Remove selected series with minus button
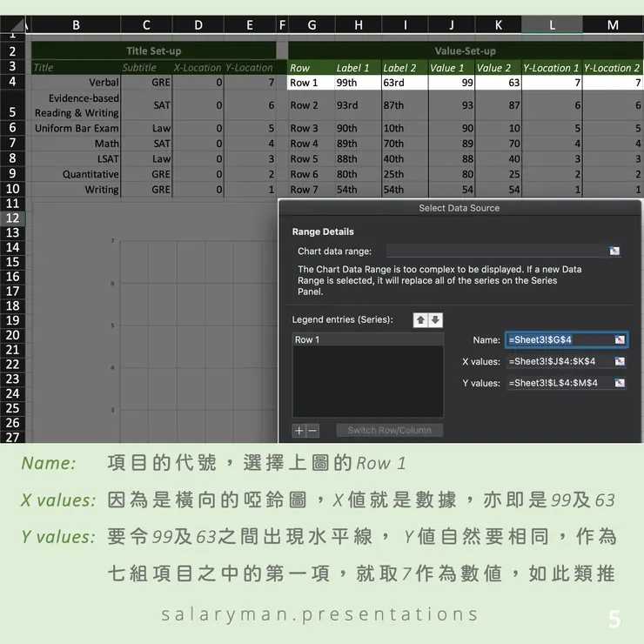This screenshot has height=644, width=644. pos(312,431)
